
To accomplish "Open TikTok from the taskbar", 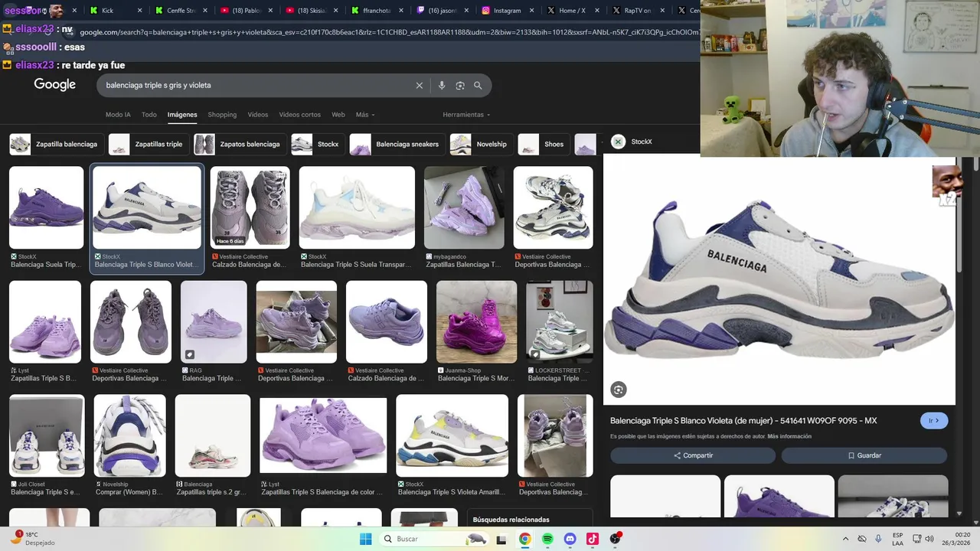I will [x=593, y=539].
